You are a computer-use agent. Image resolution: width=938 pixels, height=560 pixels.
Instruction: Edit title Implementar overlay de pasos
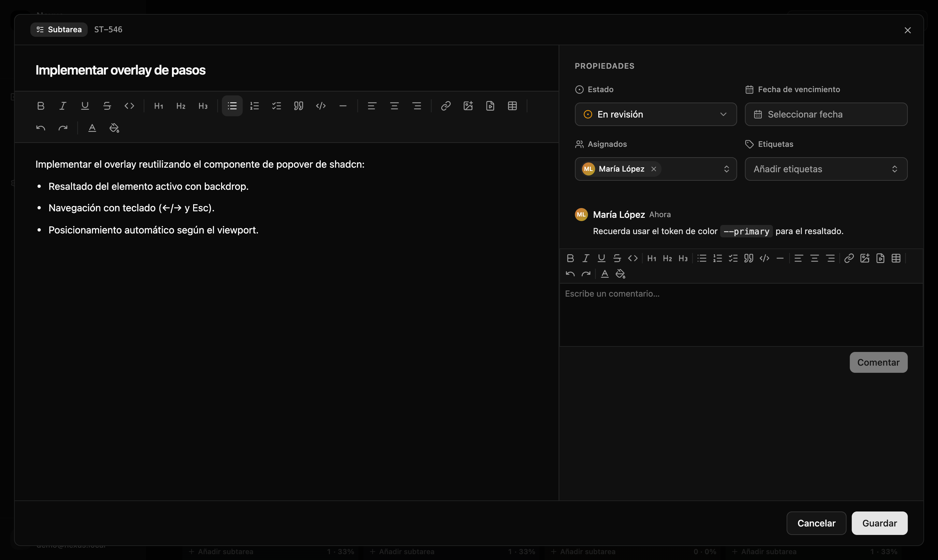(121, 70)
